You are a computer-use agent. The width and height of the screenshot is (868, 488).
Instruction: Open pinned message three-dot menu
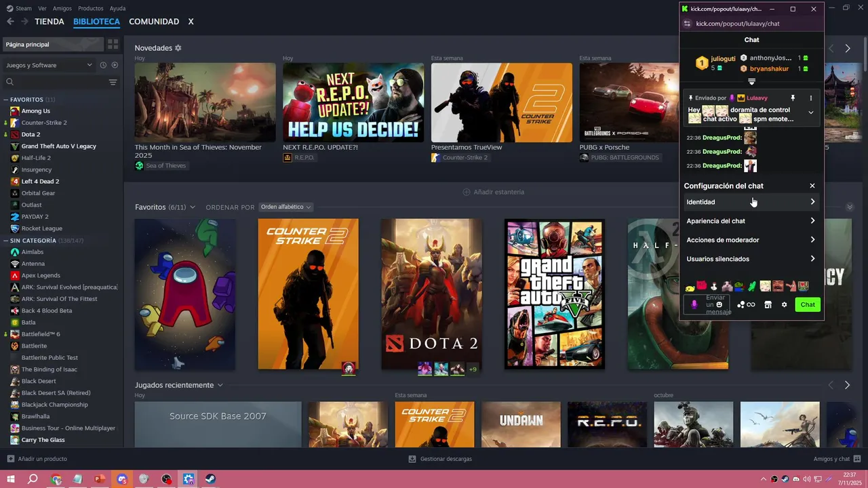point(810,98)
